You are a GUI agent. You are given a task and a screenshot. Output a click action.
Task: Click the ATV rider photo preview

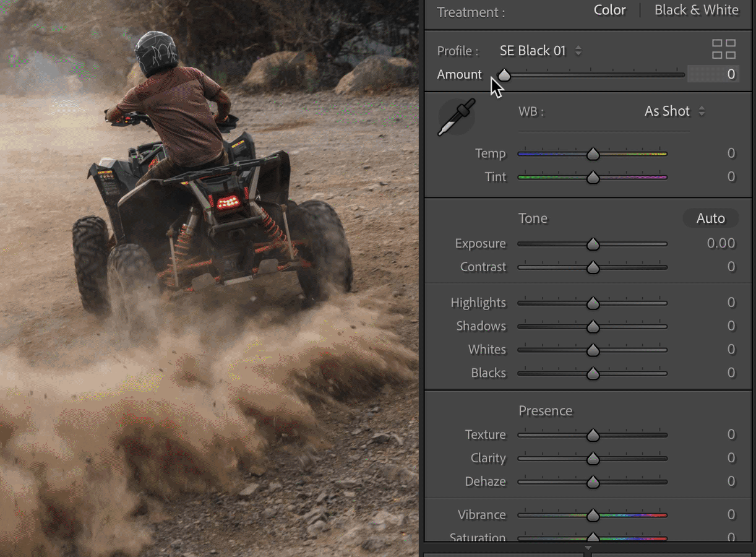(x=209, y=278)
